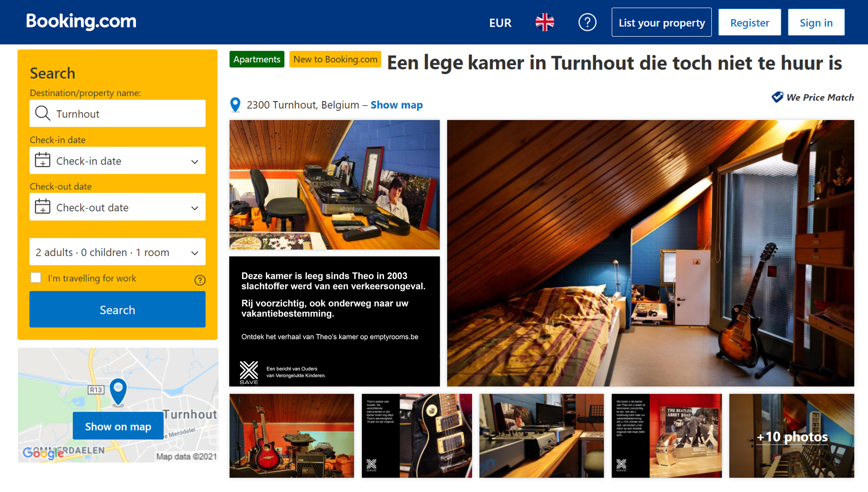Open help via the question mark icon
The width and height of the screenshot is (868, 492).
(587, 22)
